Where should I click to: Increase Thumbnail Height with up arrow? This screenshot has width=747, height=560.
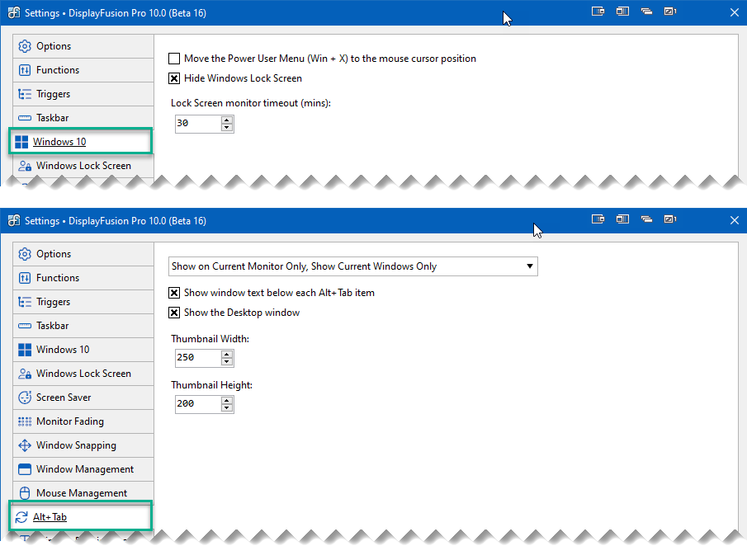tap(227, 400)
